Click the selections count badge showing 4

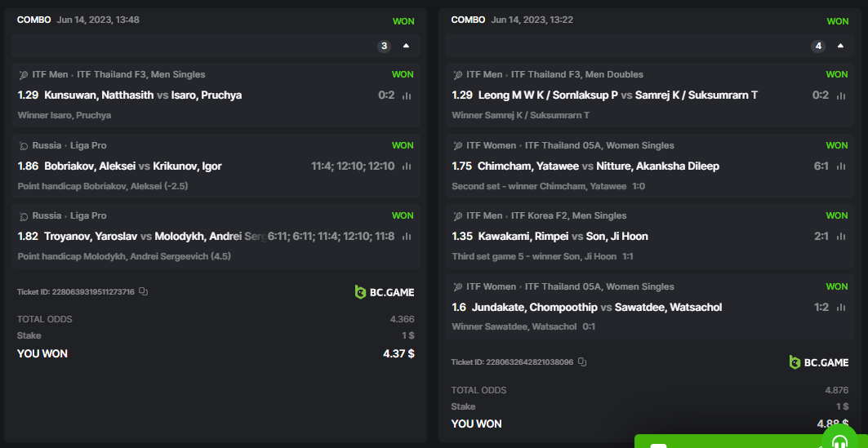tap(818, 46)
